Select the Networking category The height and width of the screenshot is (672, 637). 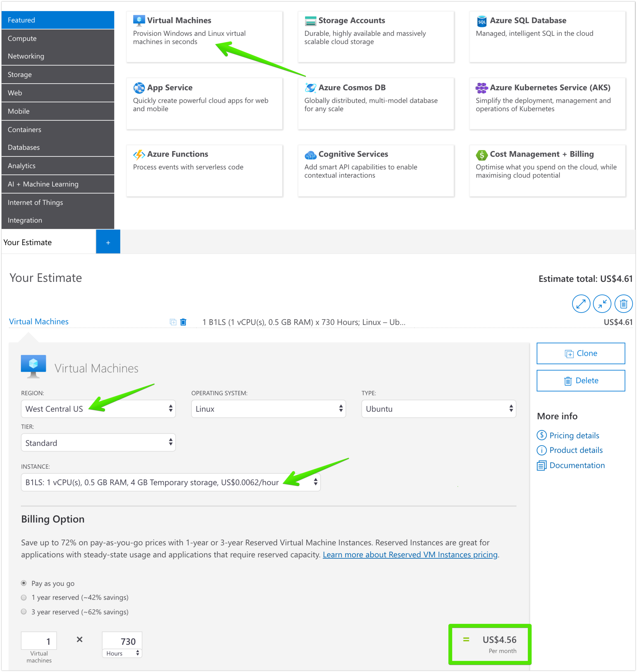[58, 56]
